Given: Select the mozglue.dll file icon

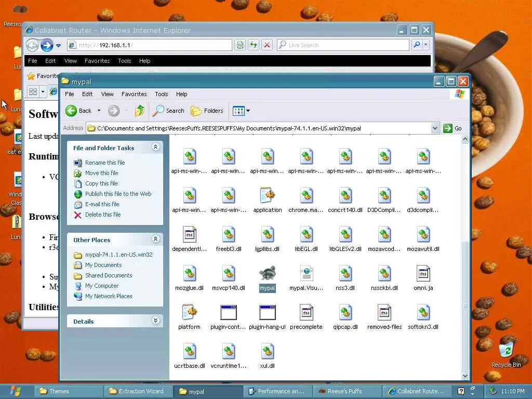Looking at the screenshot, I should 189,273.
